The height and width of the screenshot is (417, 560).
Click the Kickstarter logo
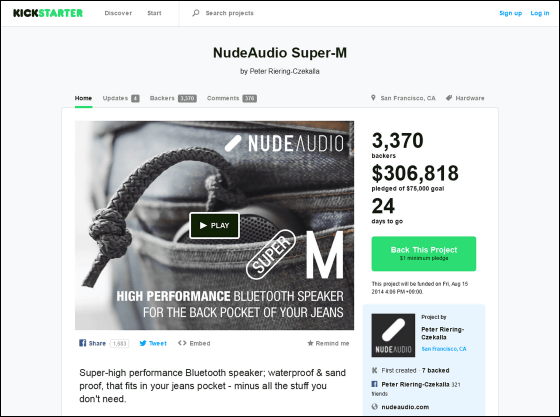(48, 13)
